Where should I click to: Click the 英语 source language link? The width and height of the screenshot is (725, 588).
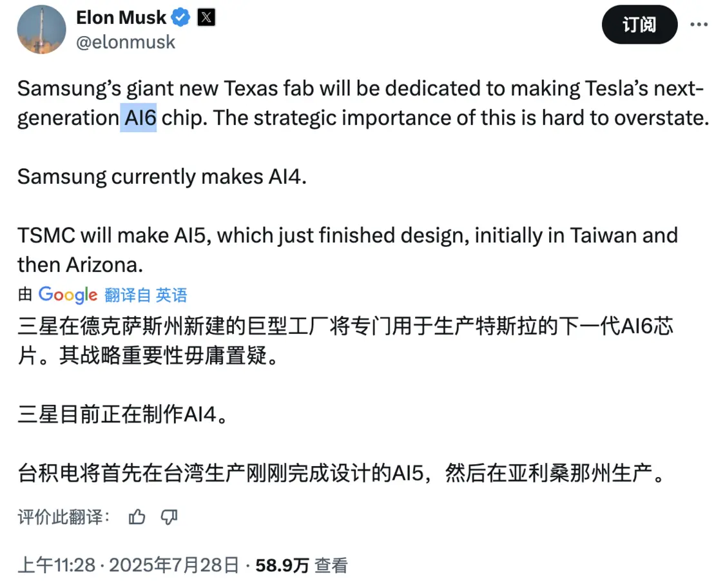point(173,295)
